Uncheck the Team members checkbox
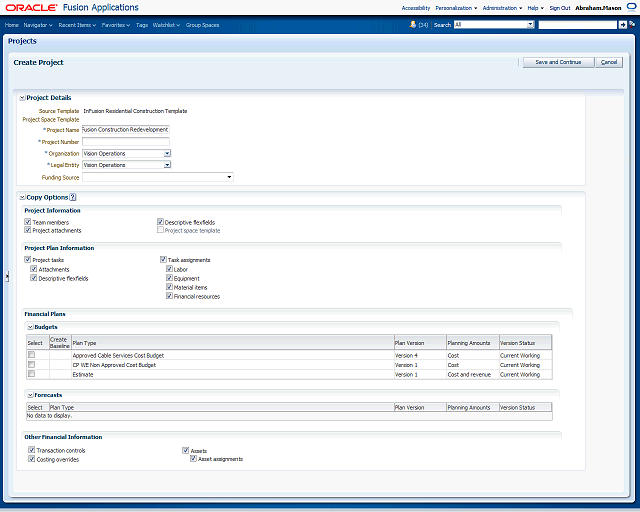The width and height of the screenshot is (640, 512). pos(28,222)
